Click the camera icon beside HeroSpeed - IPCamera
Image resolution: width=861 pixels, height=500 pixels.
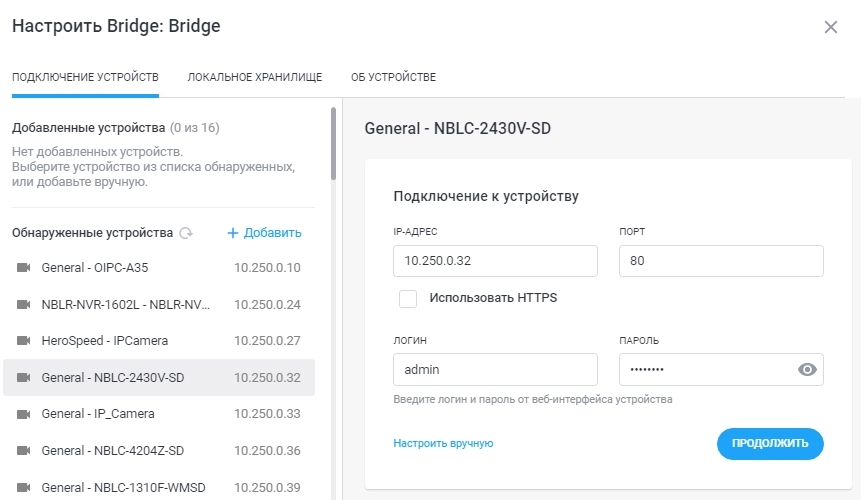point(24,340)
